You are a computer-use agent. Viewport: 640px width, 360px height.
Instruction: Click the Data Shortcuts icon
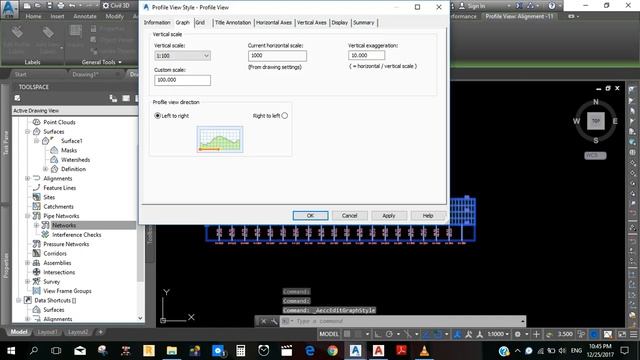28,300
